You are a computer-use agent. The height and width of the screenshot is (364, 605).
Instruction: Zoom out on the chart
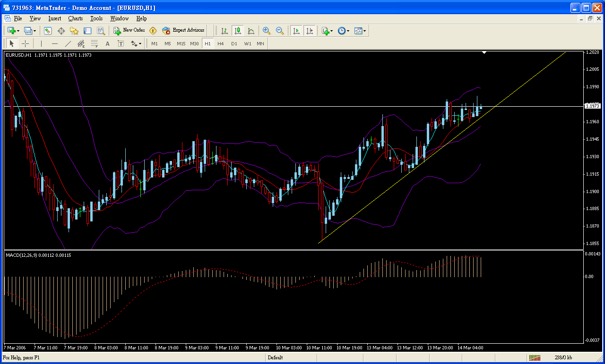tap(280, 31)
